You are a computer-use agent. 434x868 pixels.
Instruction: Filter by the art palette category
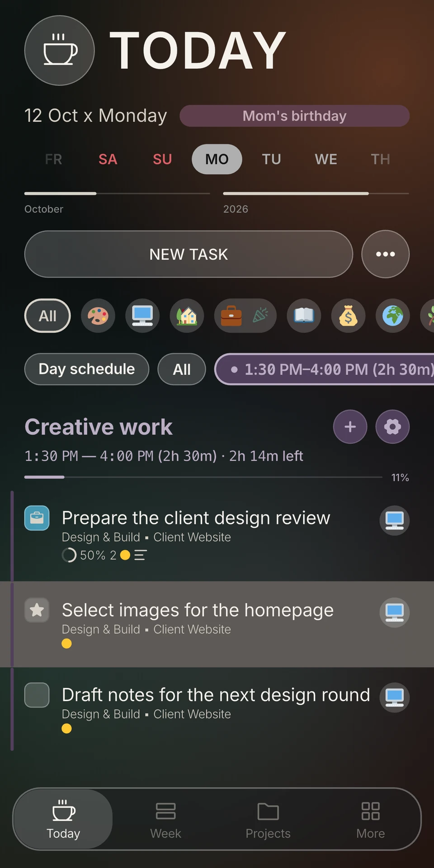click(x=98, y=316)
